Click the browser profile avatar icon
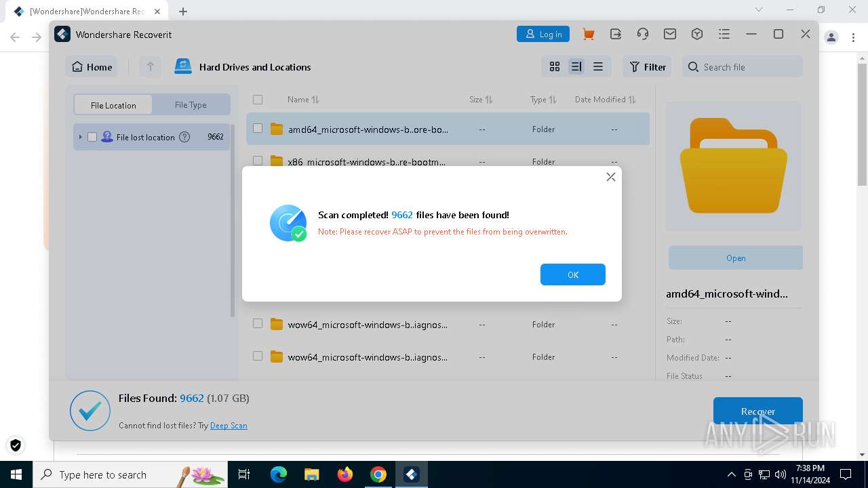 (x=831, y=37)
